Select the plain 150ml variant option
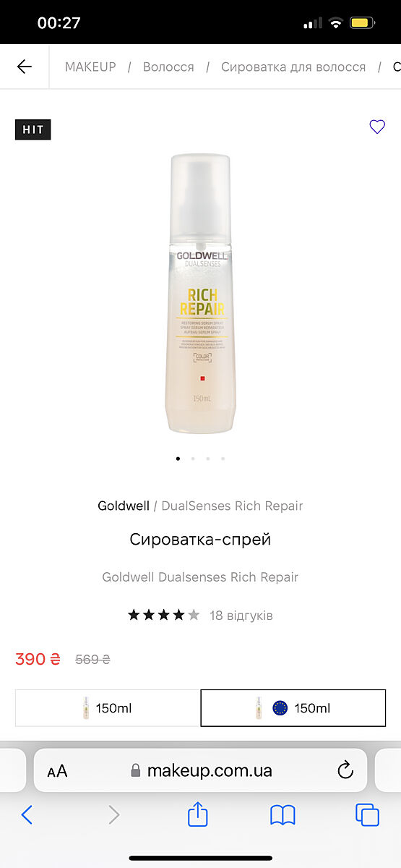401x868 pixels. tap(108, 708)
